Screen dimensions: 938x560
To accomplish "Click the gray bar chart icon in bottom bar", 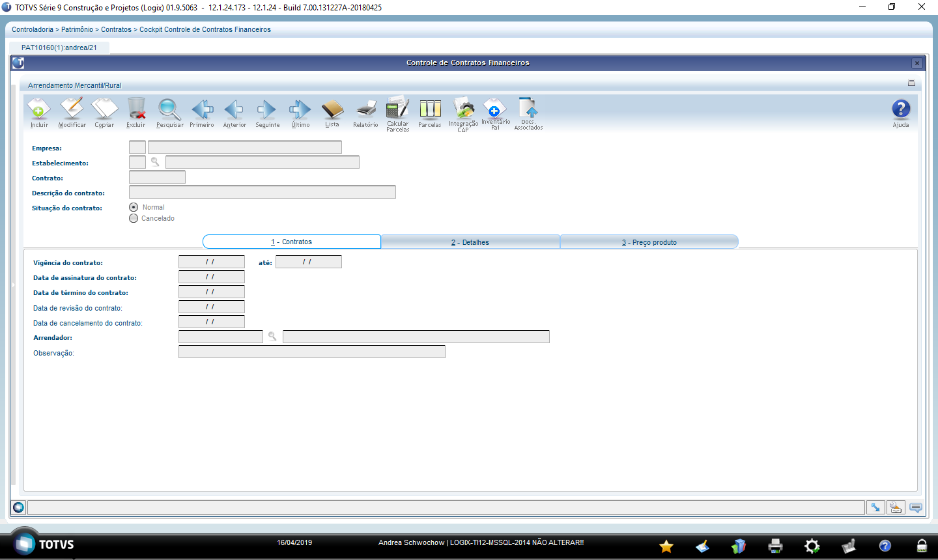I will click(x=848, y=546).
